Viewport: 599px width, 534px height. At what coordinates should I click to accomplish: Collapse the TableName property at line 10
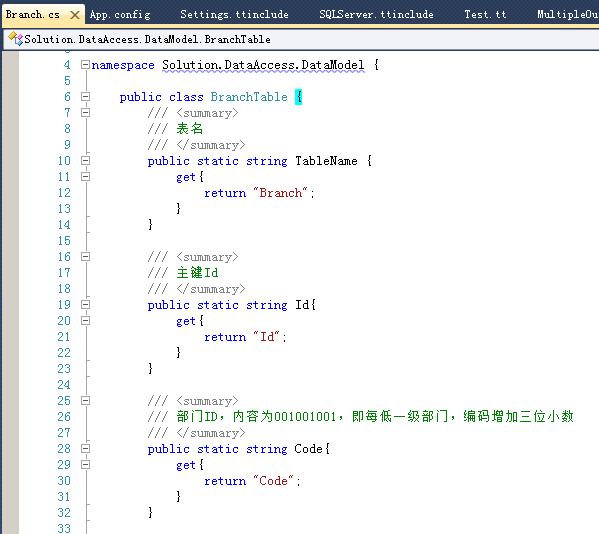pos(85,160)
